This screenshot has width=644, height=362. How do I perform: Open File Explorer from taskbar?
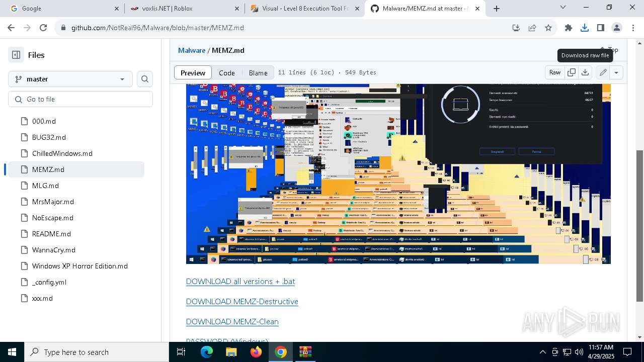[231, 352]
